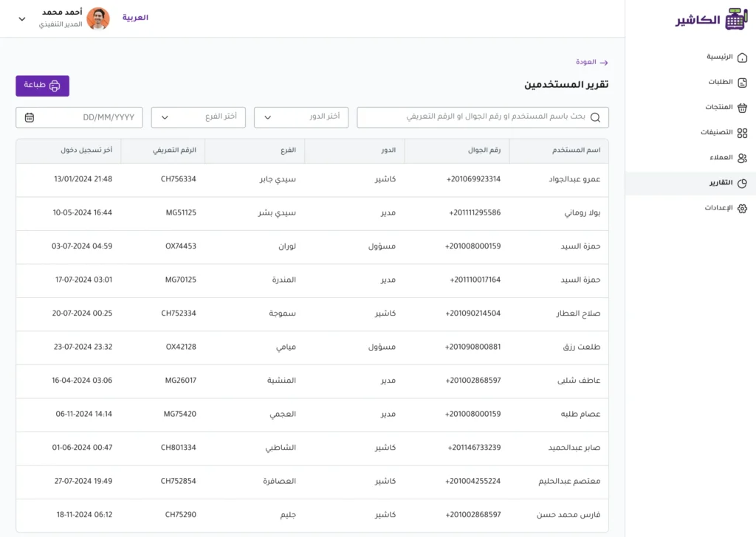Click login time 18-11-2024 06:12
Viewport: 756px width, 537px height.
(84, 515)
